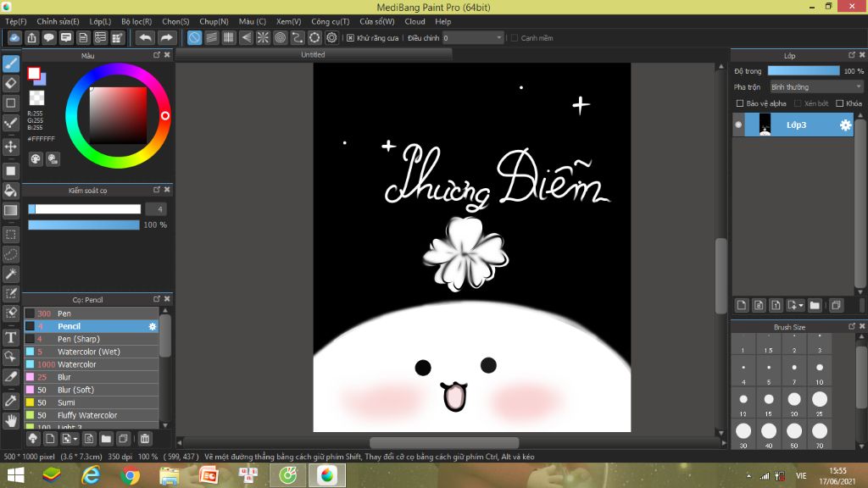Enable the concentric circle snap guide
This screenshot has height=488, width=868.
tap(280, 37)
